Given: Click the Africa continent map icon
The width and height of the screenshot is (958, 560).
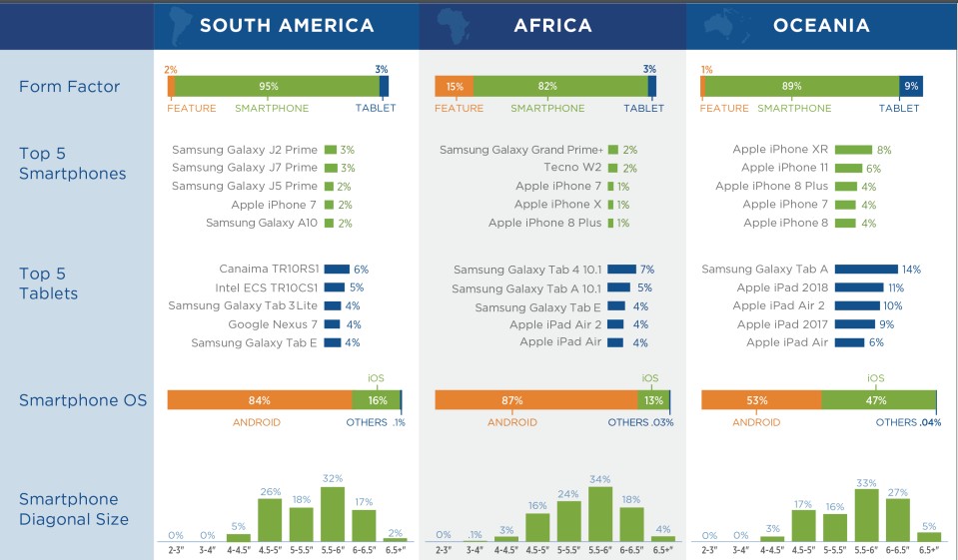Looking at the screenshot, I should click(x=454, y=26).
